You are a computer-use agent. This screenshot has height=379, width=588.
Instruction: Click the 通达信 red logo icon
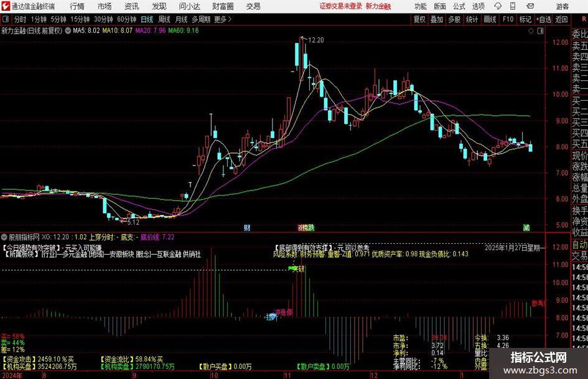pos(6,6)
